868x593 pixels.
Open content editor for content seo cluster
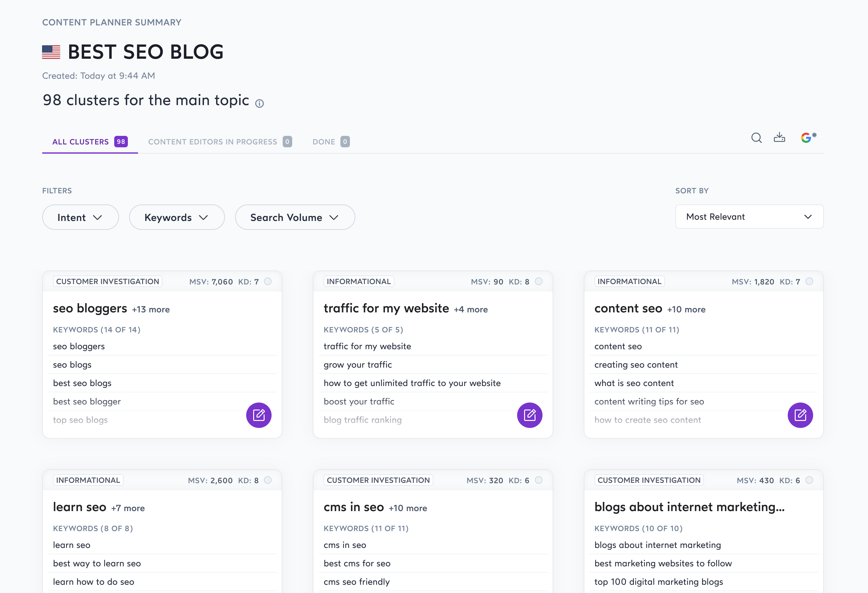(800, 415)
